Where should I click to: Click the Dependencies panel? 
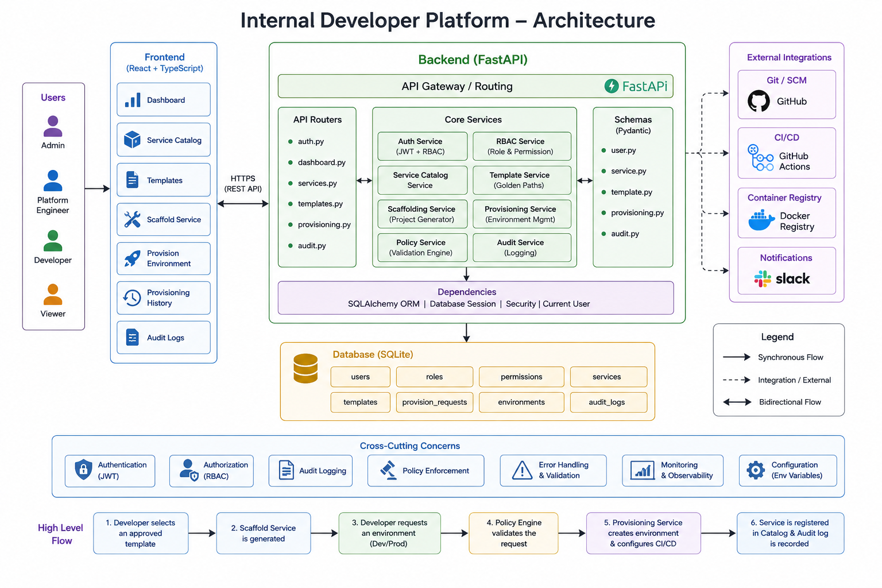(x=475, y=297)
